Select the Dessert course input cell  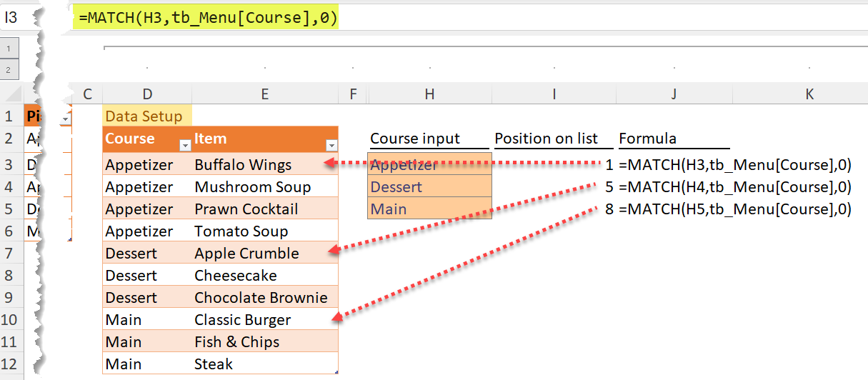coord(429,187)
